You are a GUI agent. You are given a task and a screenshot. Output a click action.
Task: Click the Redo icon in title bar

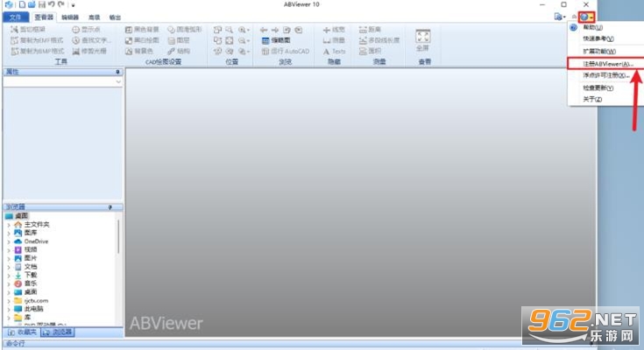pyautogui.click(x=61, y=4)
